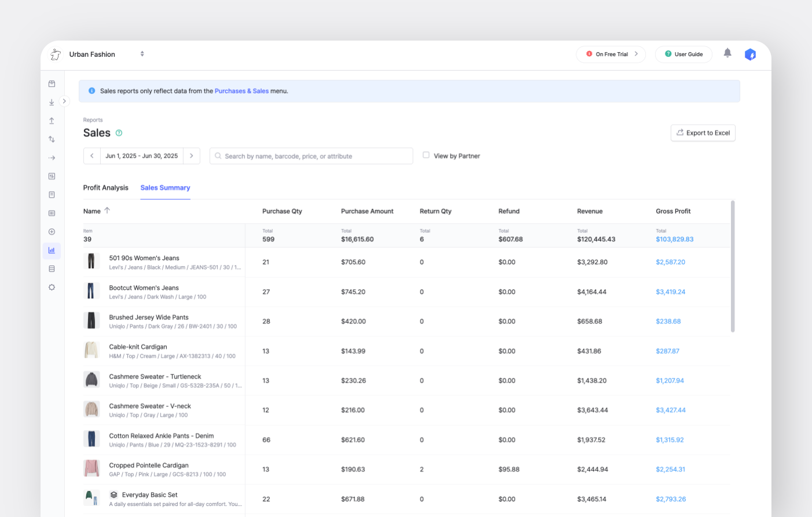Expand the sidebar with the chevron toggle
This screenshot has height=517, width=812.
pyautogui.click(x=64, y=101)
